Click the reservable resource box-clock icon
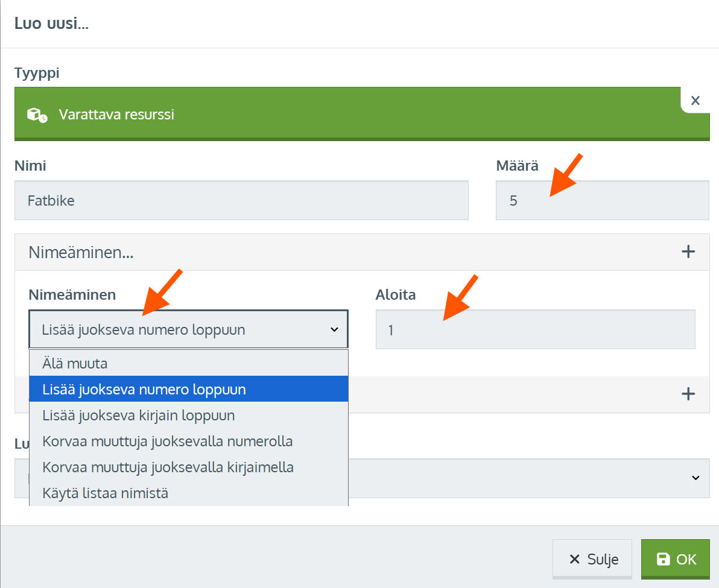Screen dimensions: 719x588 click(x=37, y=115)
